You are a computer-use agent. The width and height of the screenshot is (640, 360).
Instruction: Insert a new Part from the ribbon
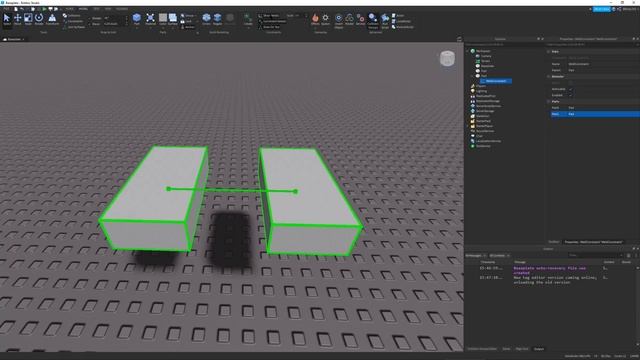tap(136, 19)
